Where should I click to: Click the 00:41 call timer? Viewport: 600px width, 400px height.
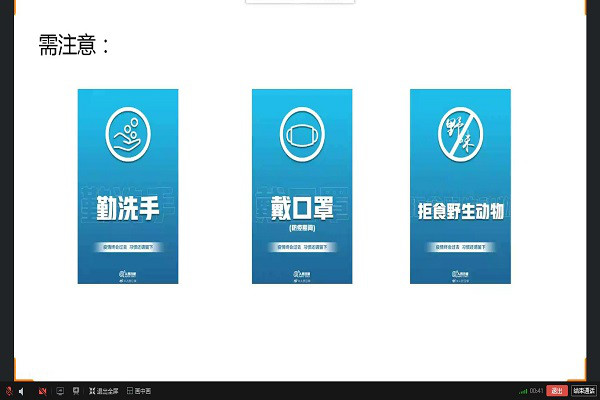pyautogui.click(x=536, y=390)
